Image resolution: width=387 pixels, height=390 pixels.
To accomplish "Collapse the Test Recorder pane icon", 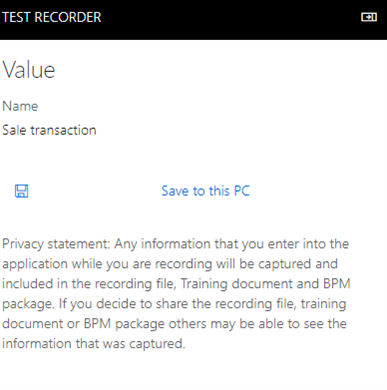I will [369, 17].
